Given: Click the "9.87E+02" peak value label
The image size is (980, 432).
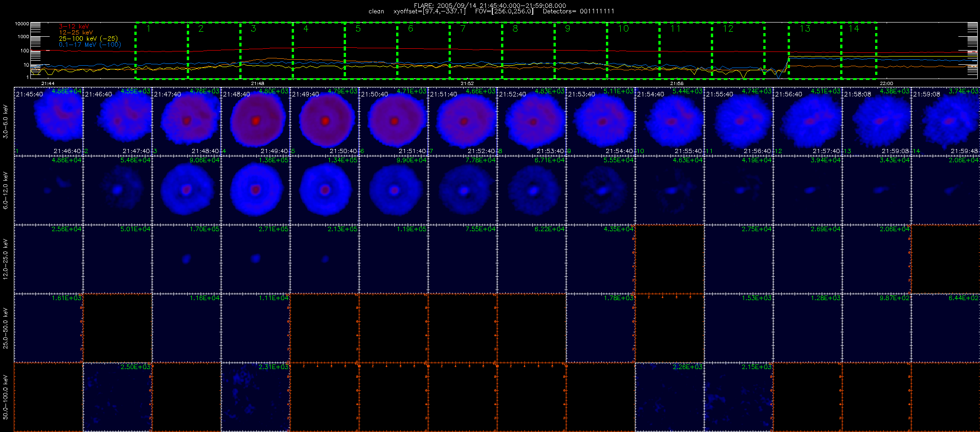Looking at the screenshot, I should (895, 298).
